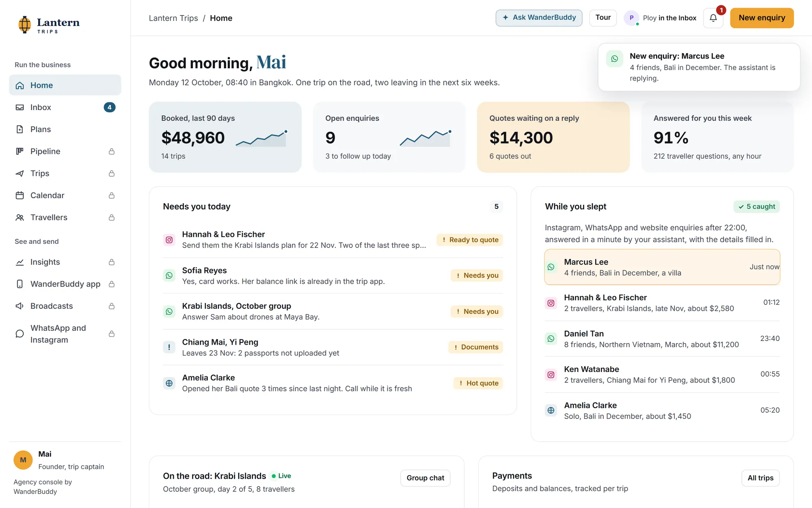Open Insights in the sidebar

pos(65,262)
